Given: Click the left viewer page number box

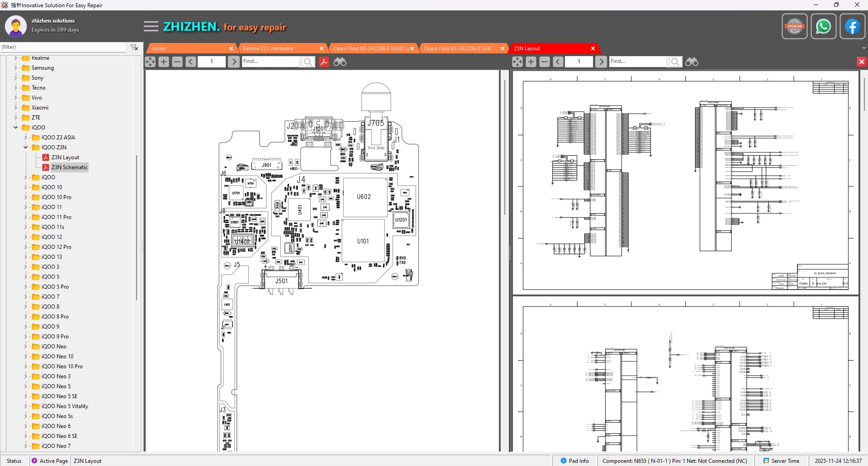Looking at the screenshot, I should point(212,62).
